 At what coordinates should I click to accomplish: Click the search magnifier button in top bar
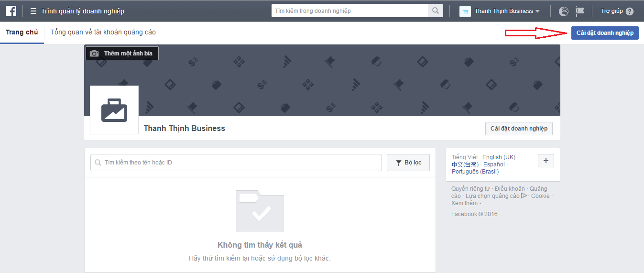pyautogui.click(x=436, y=11)
